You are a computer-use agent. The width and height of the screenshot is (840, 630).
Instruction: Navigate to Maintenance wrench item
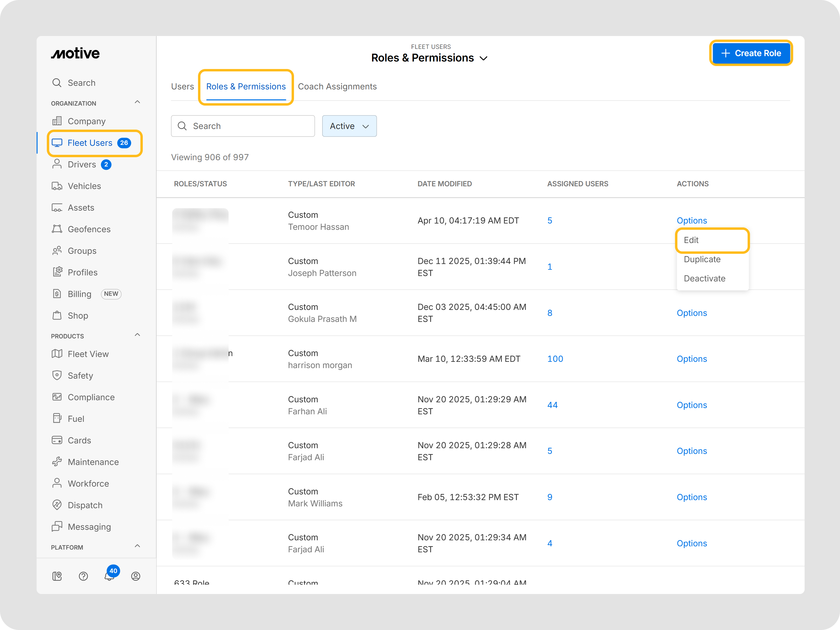coord(93,462)
